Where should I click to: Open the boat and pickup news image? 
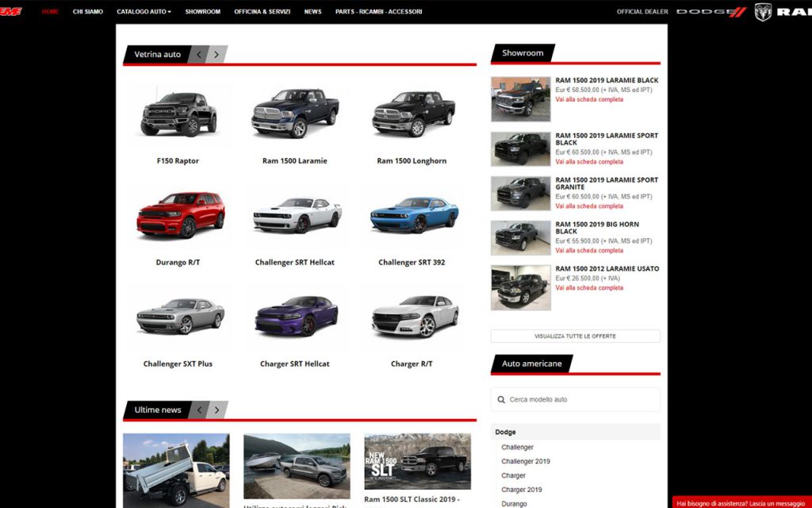pos(297,467)
